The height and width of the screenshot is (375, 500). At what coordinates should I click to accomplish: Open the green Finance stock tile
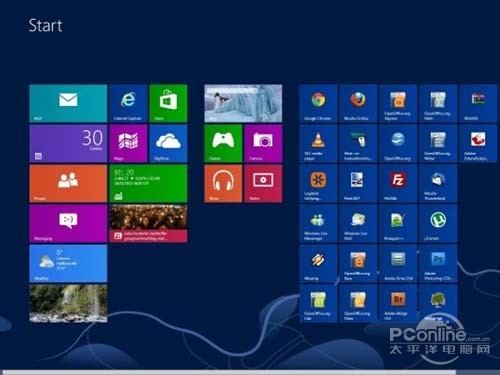(x=148, y=183)
